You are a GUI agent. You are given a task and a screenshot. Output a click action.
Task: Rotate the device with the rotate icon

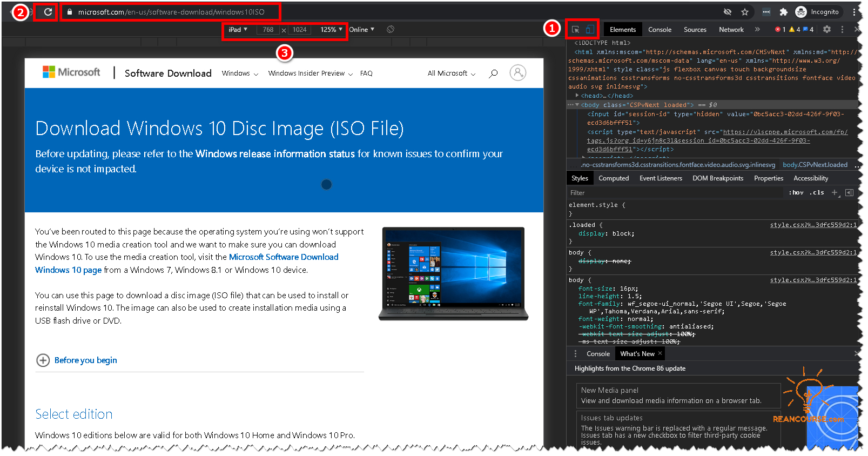click(x=391, y=30)
